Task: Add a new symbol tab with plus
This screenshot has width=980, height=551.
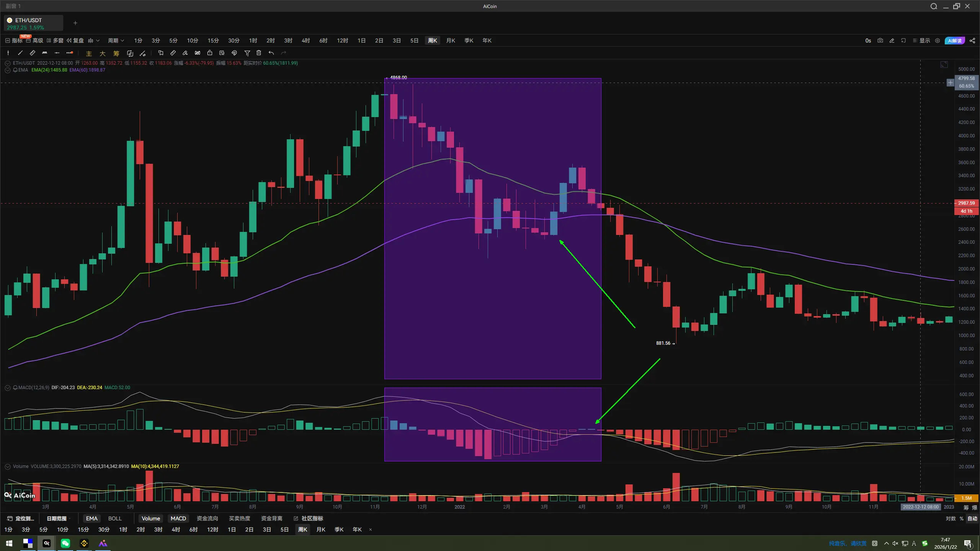Action: (75, 23)
